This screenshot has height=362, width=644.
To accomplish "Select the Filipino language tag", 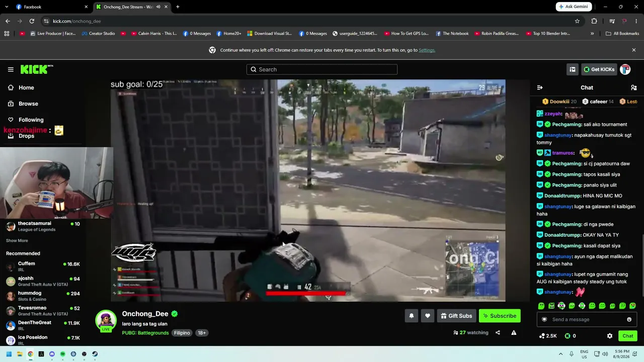I will click(182, 333).
